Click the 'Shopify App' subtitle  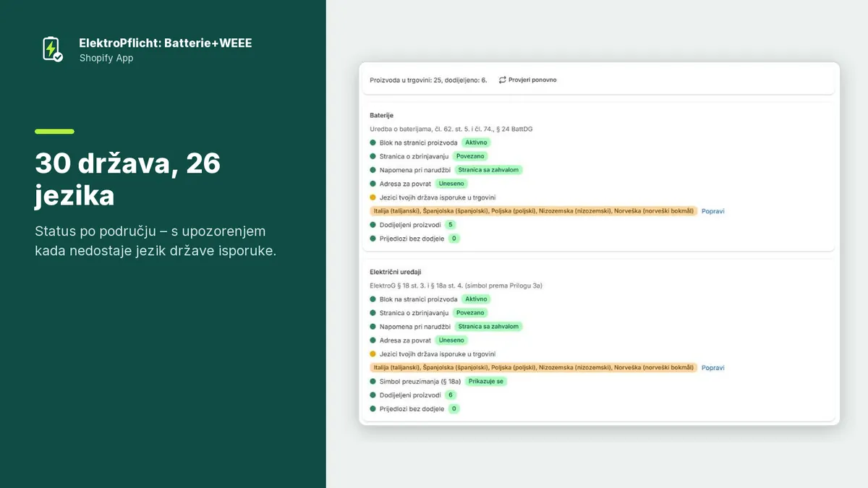point(106,58)
